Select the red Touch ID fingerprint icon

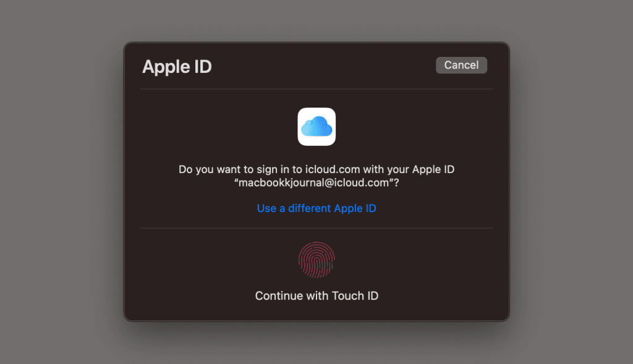(316, 260)
